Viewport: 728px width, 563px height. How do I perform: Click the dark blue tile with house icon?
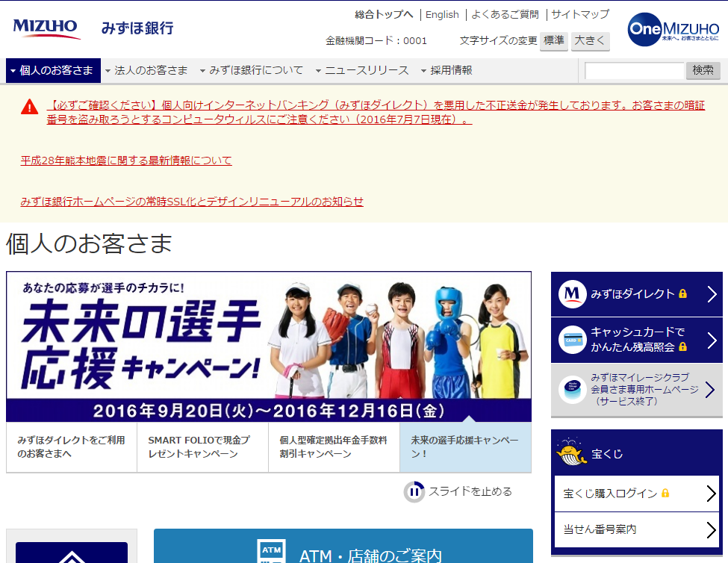pyautogui.click(x=72, y=553)
